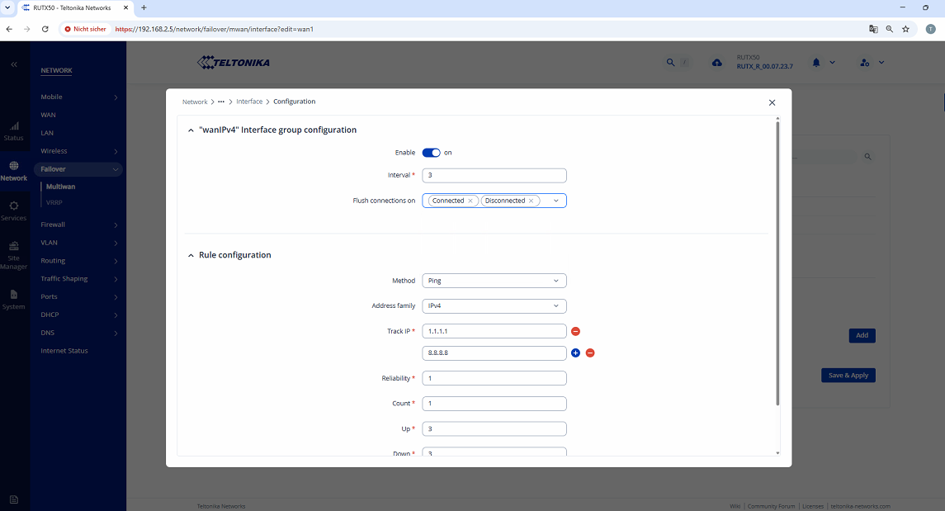Click the Count input field

pyautogui.click(x=494, y=404)
